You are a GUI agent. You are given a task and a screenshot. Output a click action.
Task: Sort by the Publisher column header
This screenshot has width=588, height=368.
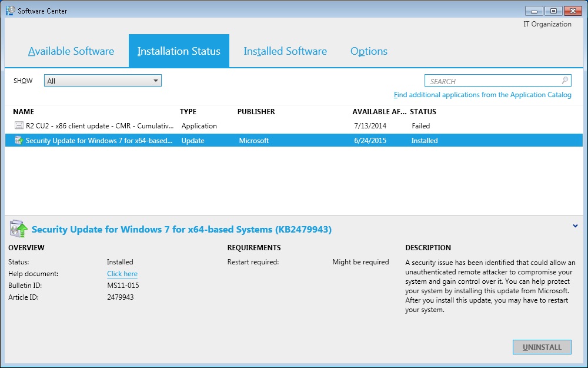pyautogui.click(x=256, y=112)
